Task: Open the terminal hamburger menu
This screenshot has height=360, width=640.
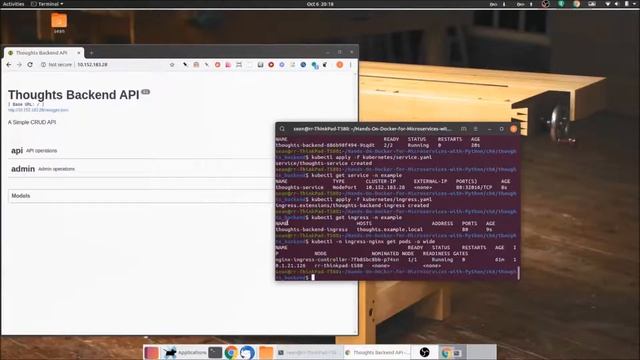Action: (x=476, y=129)
